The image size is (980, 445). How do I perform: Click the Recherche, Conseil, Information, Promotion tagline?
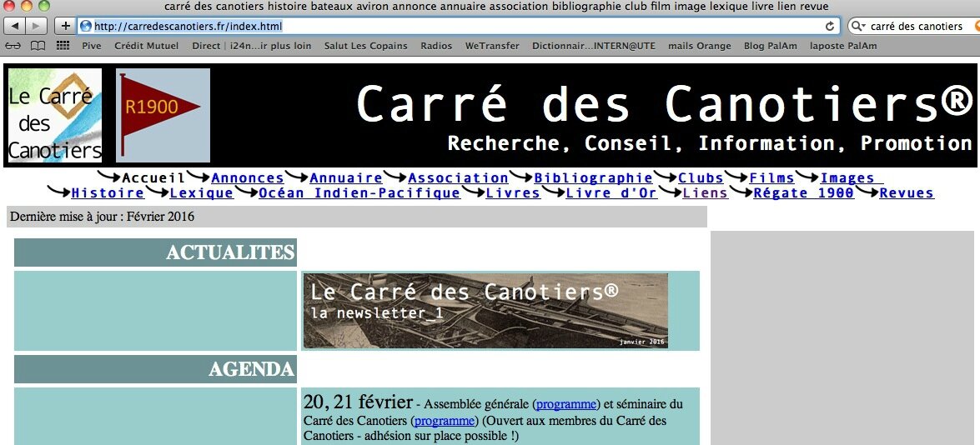710,143
